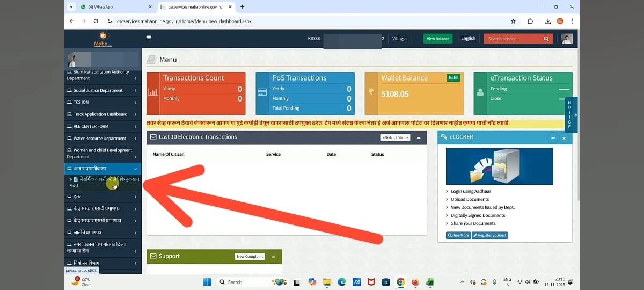
Task: Open the user profile avatar in header
Action: tap(567, 39)
